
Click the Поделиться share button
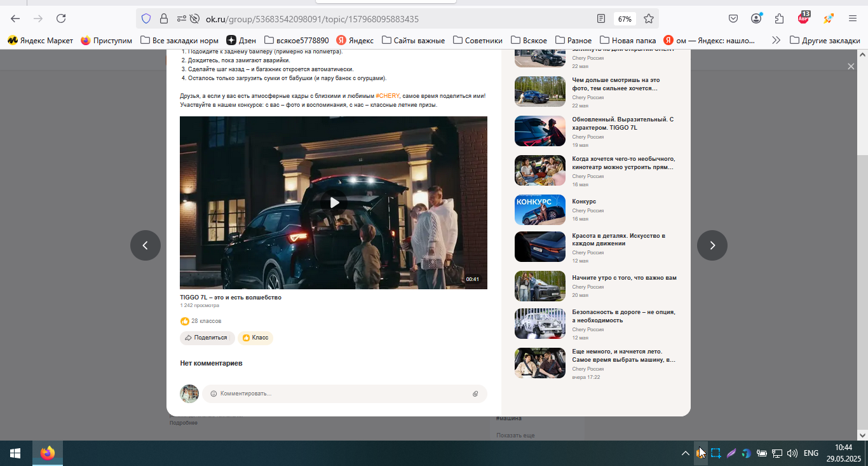(207, 338)
